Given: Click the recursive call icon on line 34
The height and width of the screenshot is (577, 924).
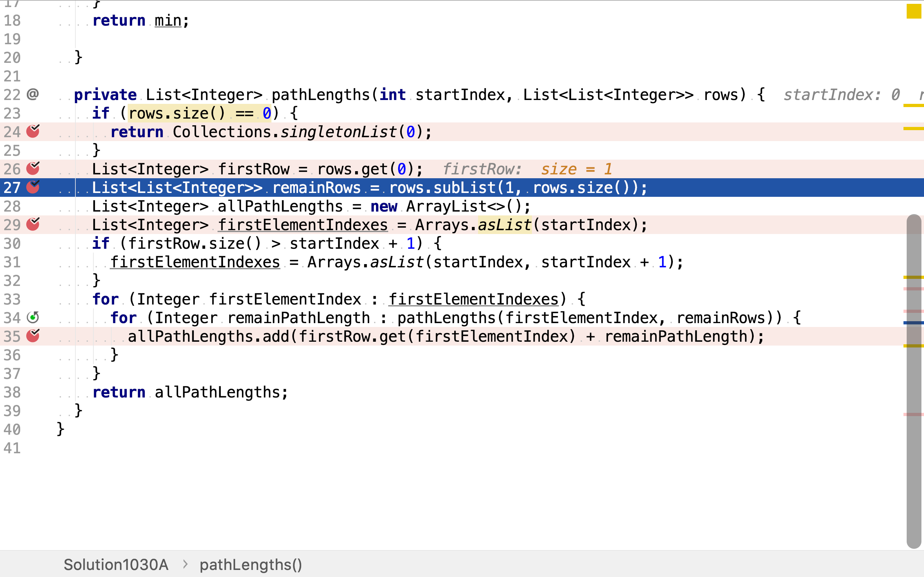Looking at the screenshot, I should (x=33, y=317).
